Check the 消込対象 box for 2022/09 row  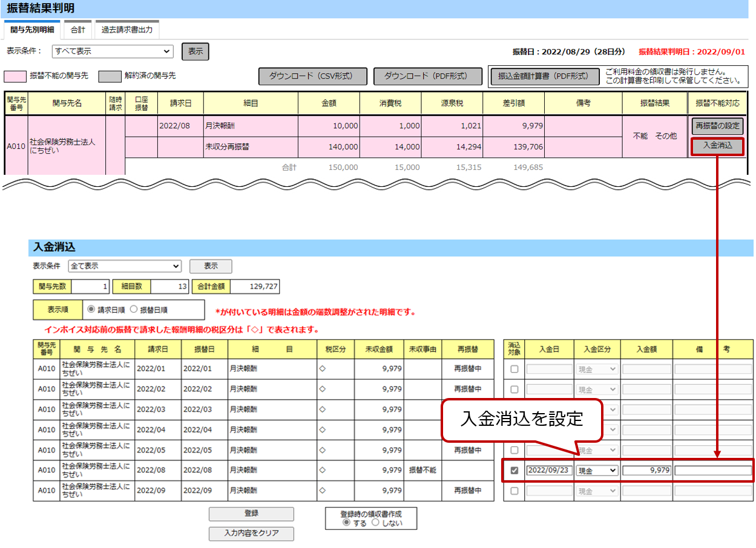pyautogui.click(x=514, y=491)
